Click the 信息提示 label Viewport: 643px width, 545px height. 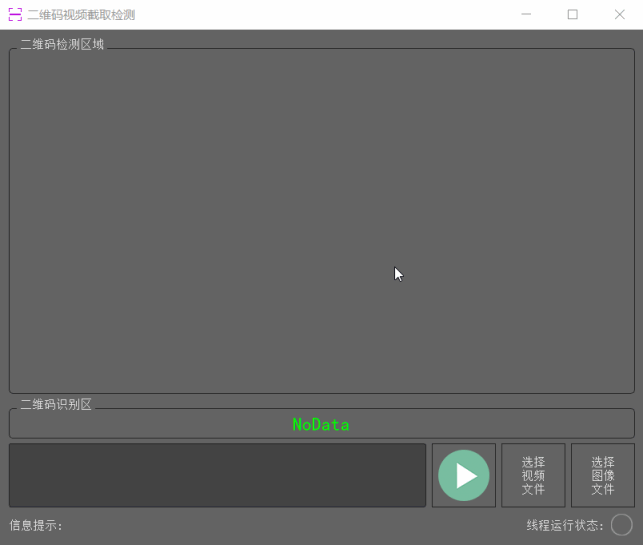[x=36, y=525]
